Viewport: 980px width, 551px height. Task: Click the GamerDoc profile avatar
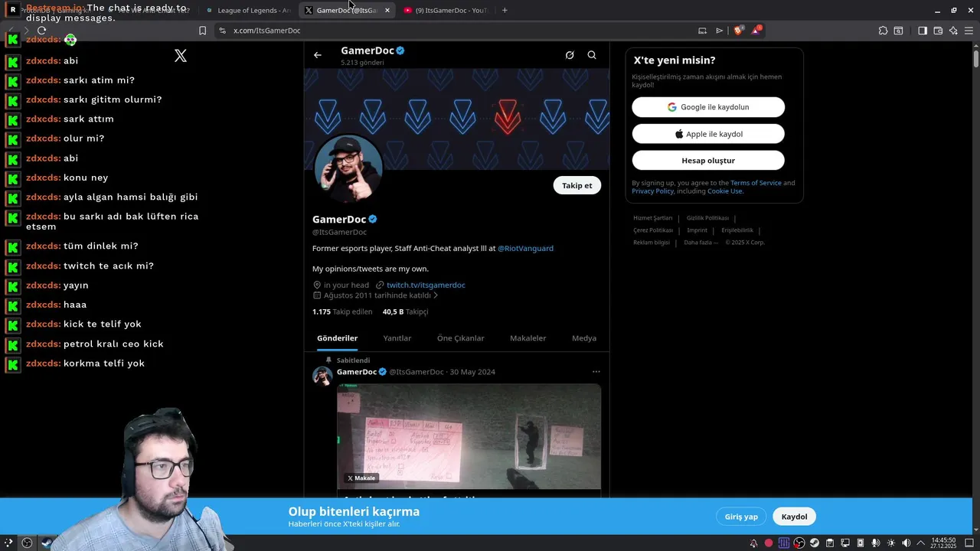(348, 168)
